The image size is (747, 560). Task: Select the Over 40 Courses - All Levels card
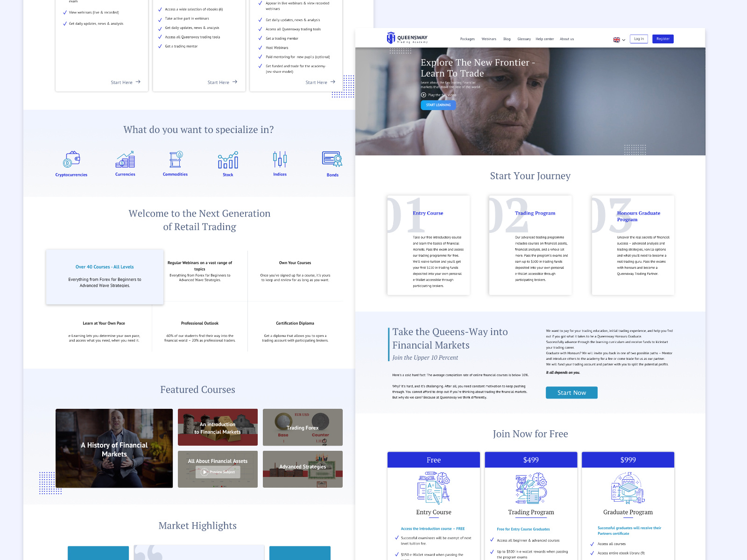(105, 277)
